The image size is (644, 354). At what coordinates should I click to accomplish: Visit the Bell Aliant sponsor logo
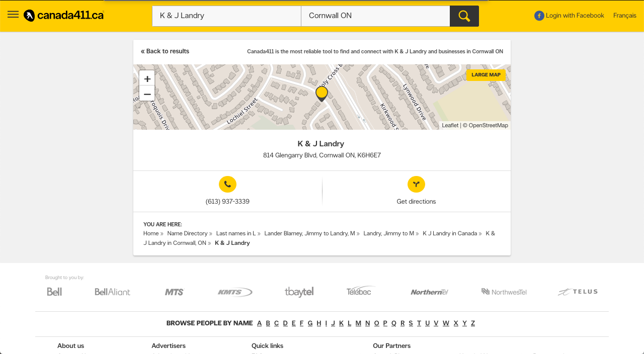(x=113, y=292)
